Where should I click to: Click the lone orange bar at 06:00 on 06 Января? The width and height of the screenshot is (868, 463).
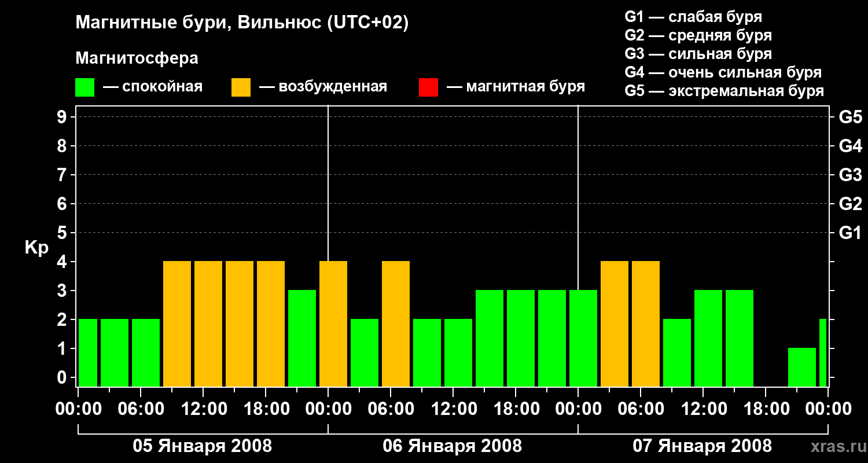click(396, 324)
